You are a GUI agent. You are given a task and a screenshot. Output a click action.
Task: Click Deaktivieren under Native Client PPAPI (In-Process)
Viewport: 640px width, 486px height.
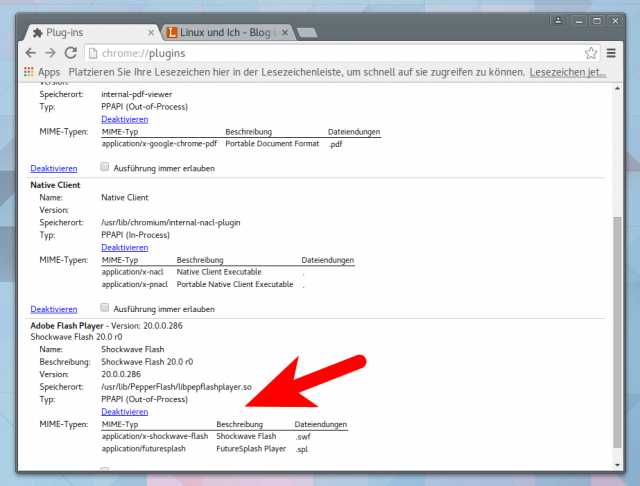coord(125,247)
